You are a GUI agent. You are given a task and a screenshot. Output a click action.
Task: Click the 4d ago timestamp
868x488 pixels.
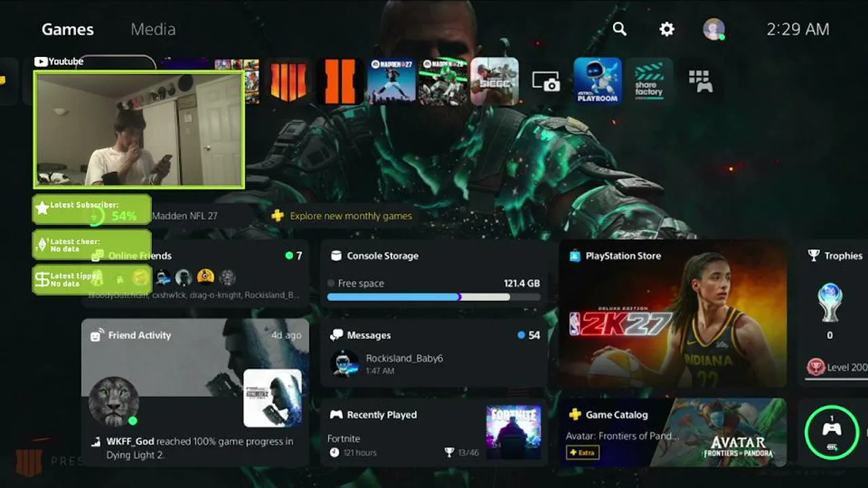286,335
